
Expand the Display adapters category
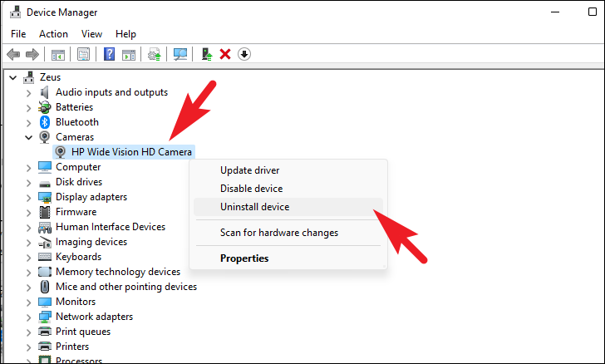click(x=28, y=197)
